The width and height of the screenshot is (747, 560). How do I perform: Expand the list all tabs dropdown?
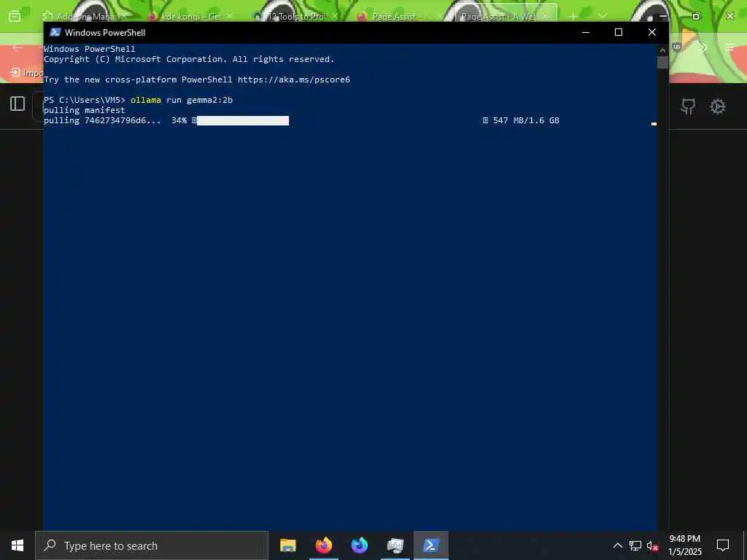[x=603, y=16]
